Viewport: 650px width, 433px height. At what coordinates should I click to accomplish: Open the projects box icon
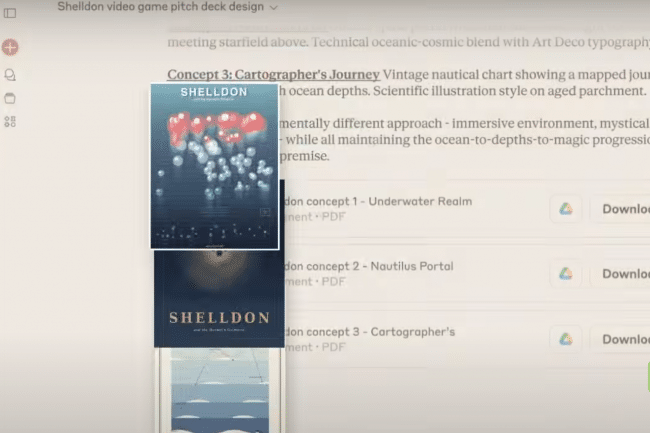10,98
